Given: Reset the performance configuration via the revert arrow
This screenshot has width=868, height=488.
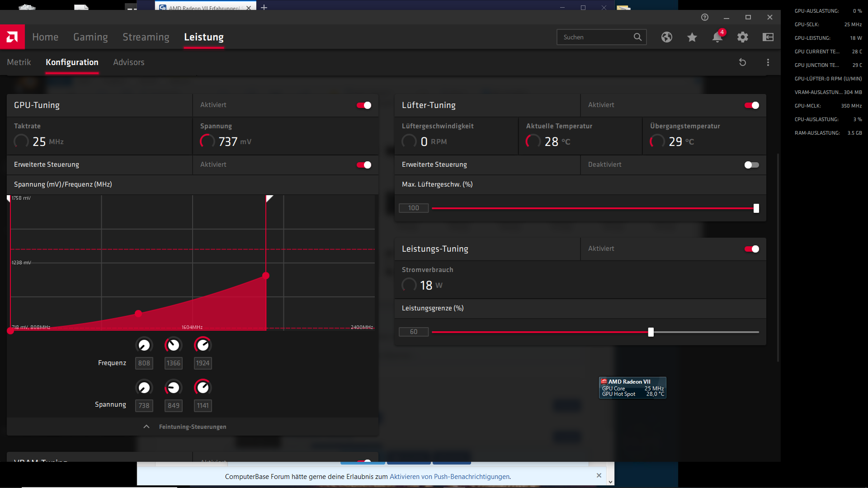Looking at the screenshot, I should coord(743,62).
